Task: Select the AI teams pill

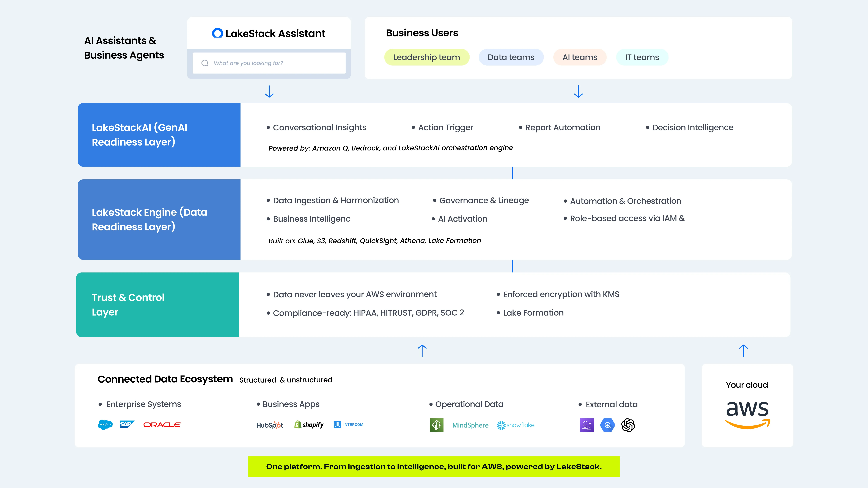Action: click(x=580, y=57)
